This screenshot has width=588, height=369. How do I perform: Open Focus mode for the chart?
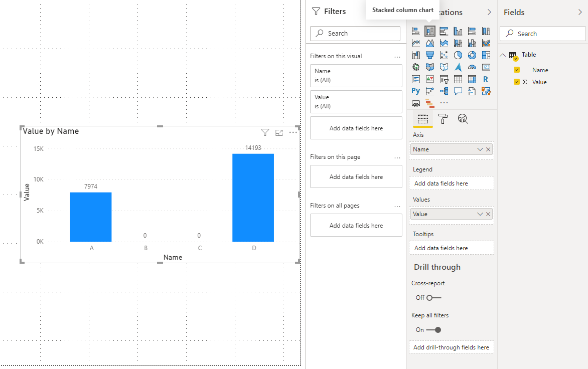(x=279, y=132)
